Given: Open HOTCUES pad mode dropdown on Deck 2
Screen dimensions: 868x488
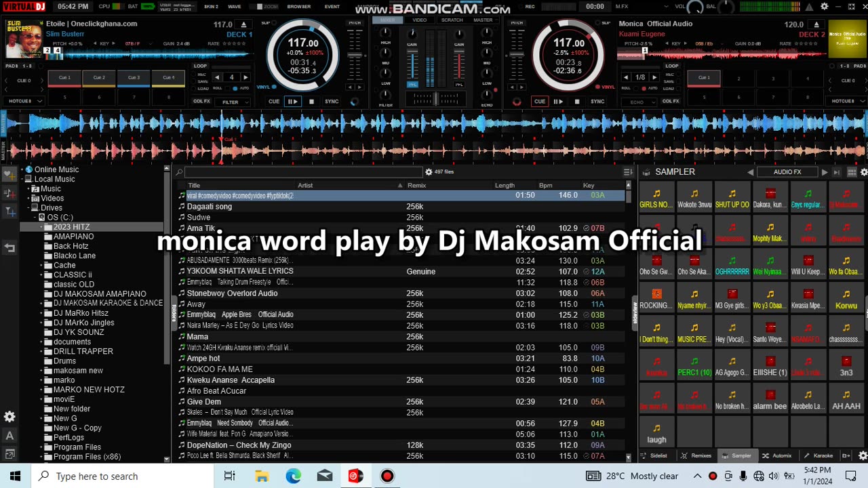Looking at the screenshot, I should coord(846,101).
